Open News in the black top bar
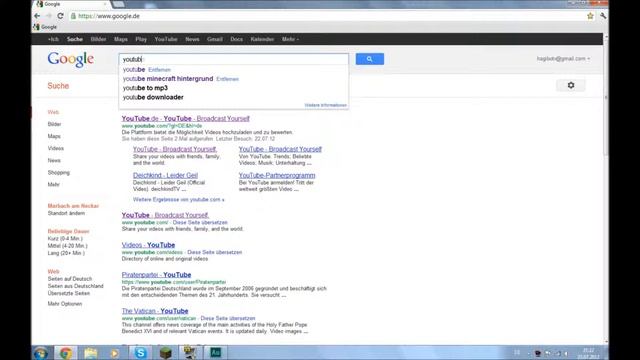 pyautogui.click(x=192, y=39)
